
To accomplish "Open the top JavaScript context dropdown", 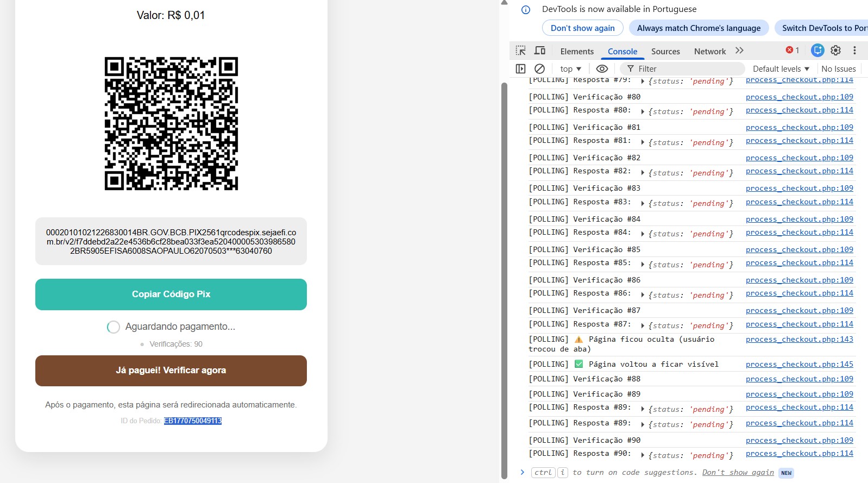I will click(570, 68).
